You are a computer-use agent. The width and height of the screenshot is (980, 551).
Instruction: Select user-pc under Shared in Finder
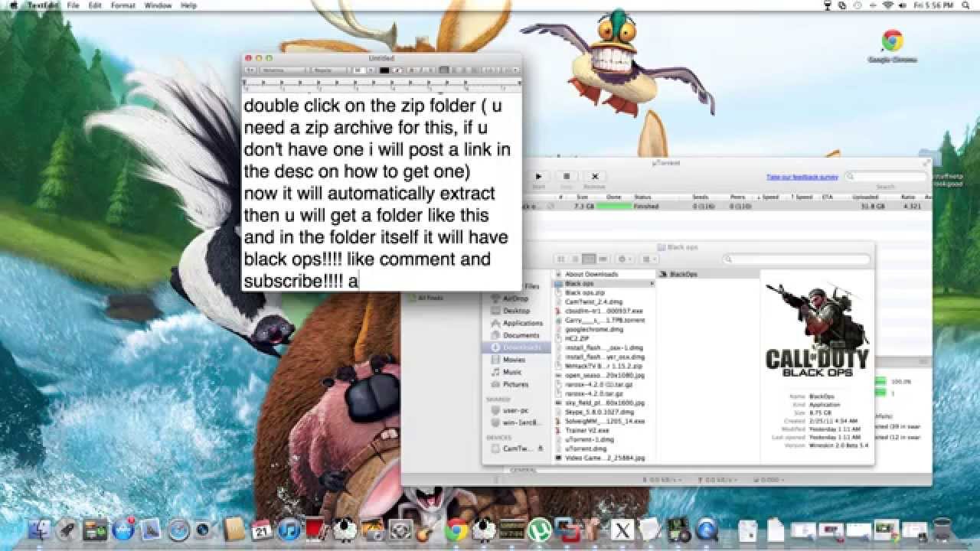tap(515, 410)
